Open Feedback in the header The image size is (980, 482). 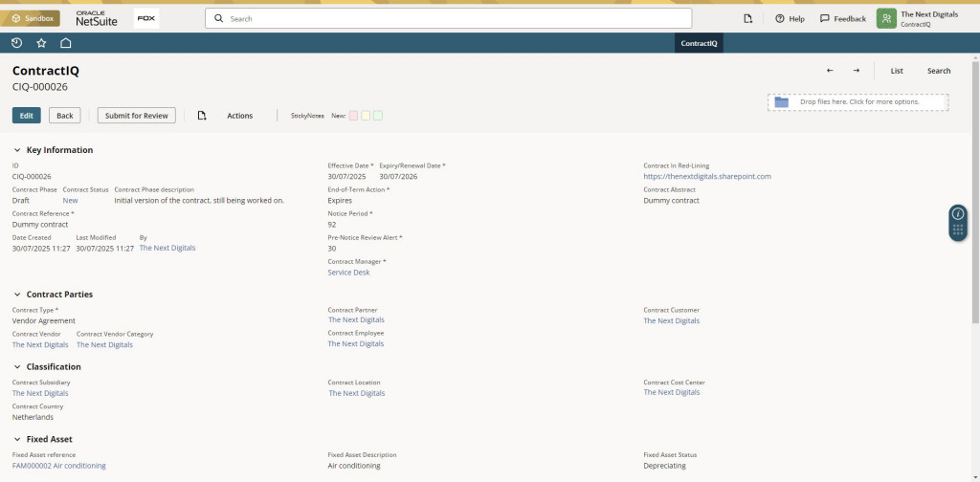tap(843, 19)
